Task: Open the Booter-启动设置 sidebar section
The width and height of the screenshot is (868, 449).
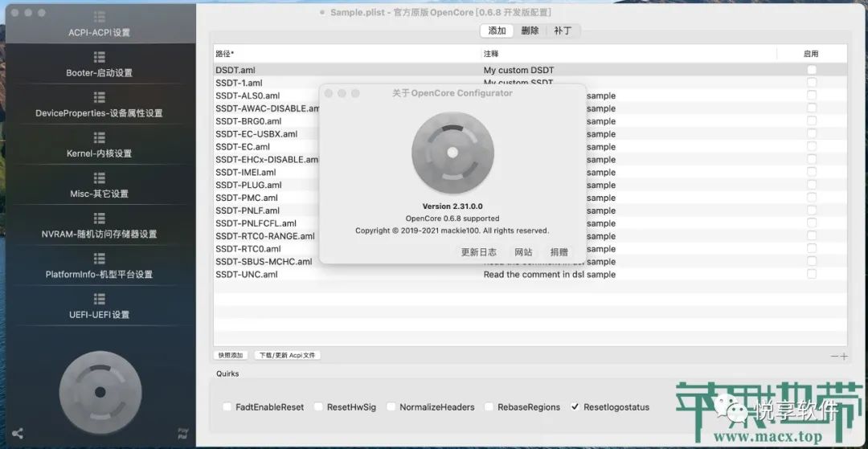Action: 100,65
